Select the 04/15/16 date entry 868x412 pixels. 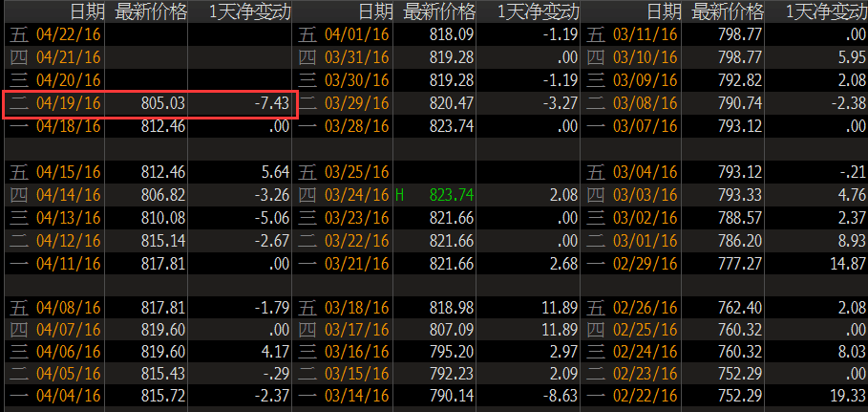69,172
